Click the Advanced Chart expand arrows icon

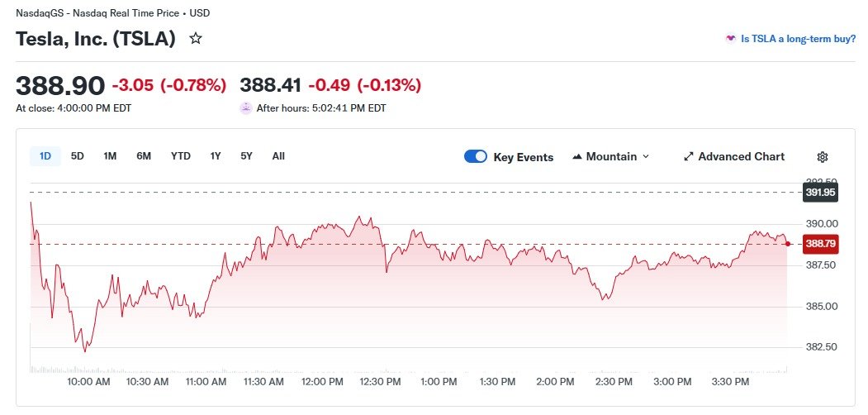pos(689,157)
